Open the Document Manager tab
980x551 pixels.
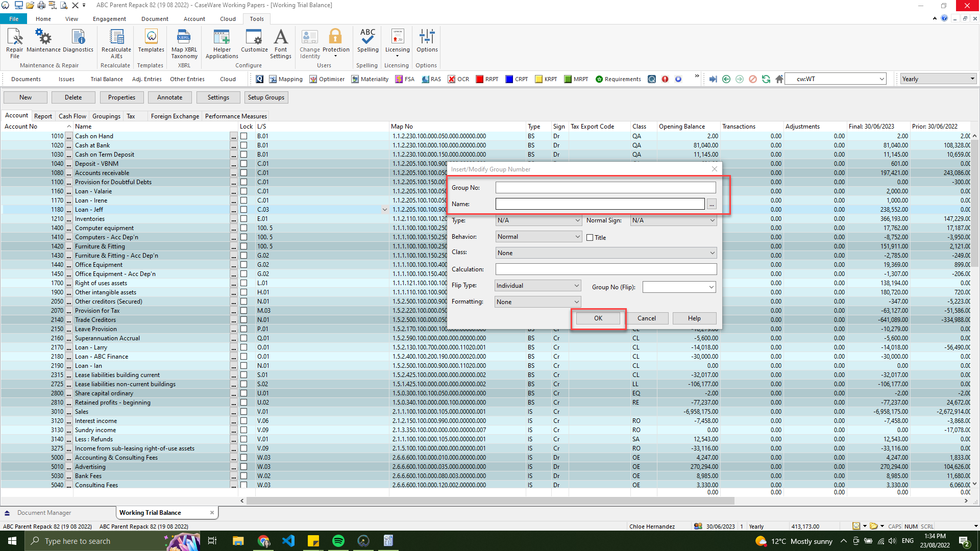44,513
